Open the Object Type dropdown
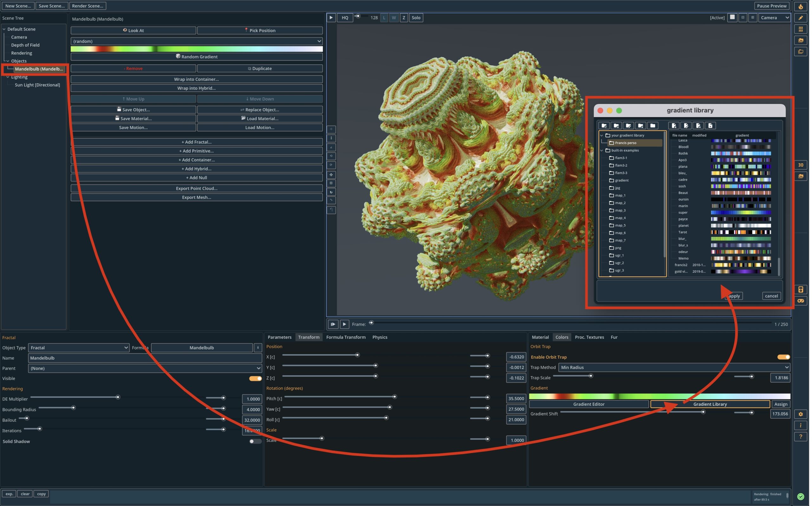Screen dimensions: 812x506 79,348
